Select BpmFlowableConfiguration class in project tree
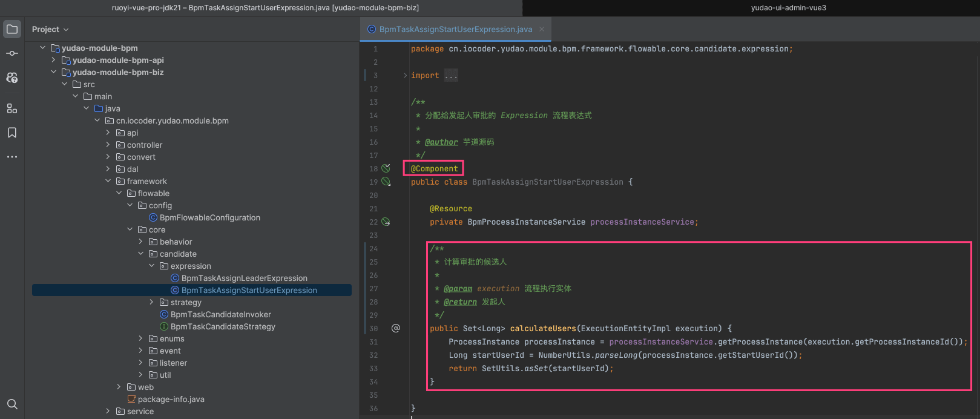The height and width of the screenshot is (419, 980). (209, 217)
